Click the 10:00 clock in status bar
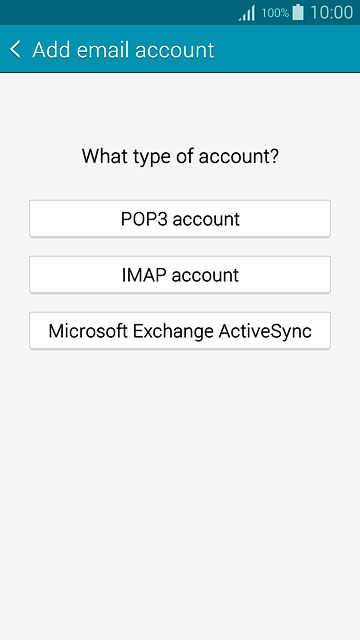Image resolution: width=360 pixels, height=640 pixels. point(331,12)
